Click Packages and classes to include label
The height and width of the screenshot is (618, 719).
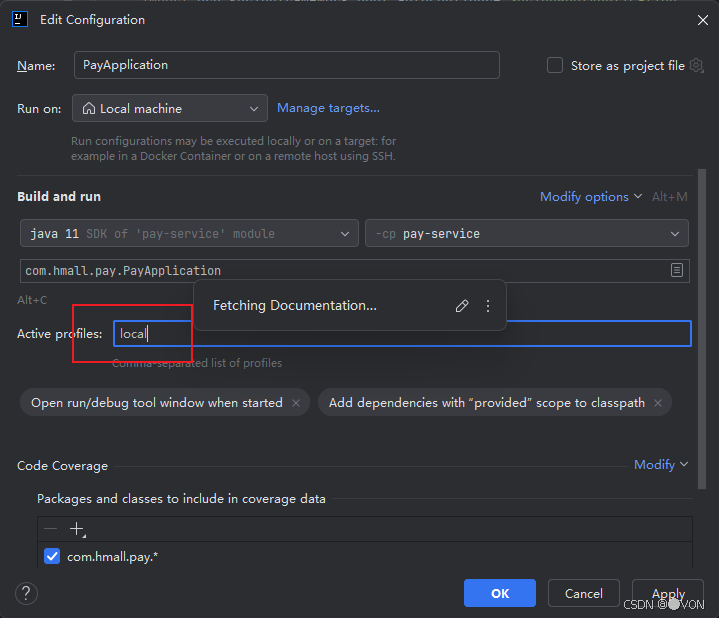coord(181,499)
